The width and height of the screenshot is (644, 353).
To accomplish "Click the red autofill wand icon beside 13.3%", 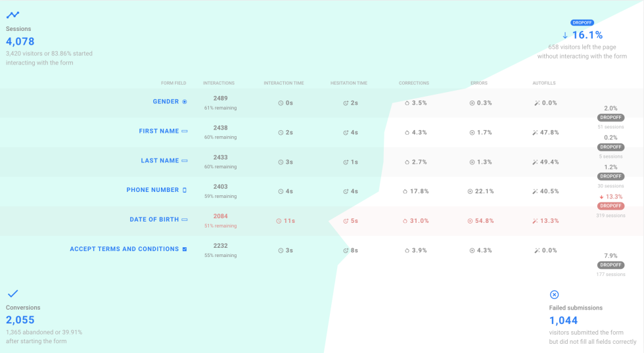I will pos(535,221).
